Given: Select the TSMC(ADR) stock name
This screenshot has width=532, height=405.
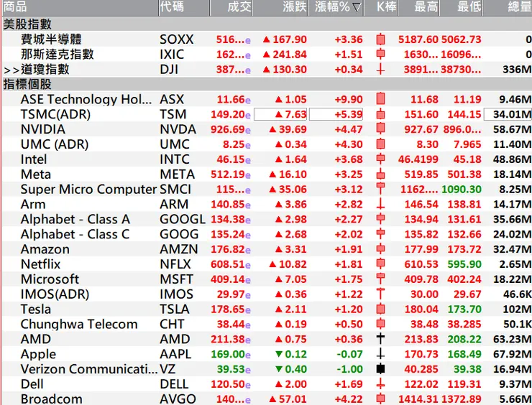Looking at the screenshot, I should coord(55,115).
